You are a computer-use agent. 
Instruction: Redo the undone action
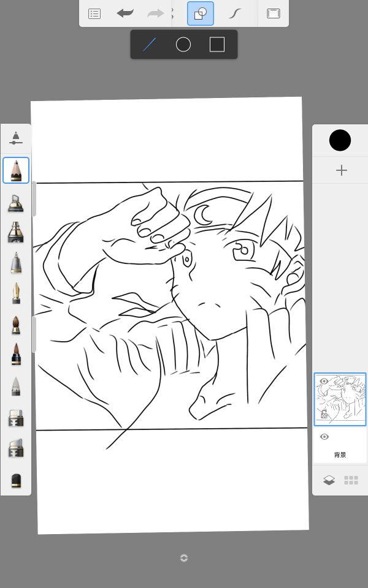(x=156, y=13)
